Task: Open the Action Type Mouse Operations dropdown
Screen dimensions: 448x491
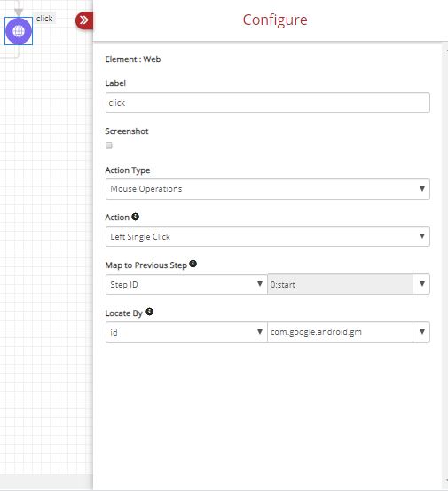Action: (x=268, y=189)
